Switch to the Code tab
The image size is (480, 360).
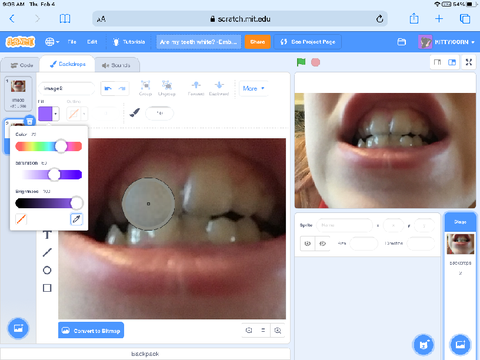(21, 65)
